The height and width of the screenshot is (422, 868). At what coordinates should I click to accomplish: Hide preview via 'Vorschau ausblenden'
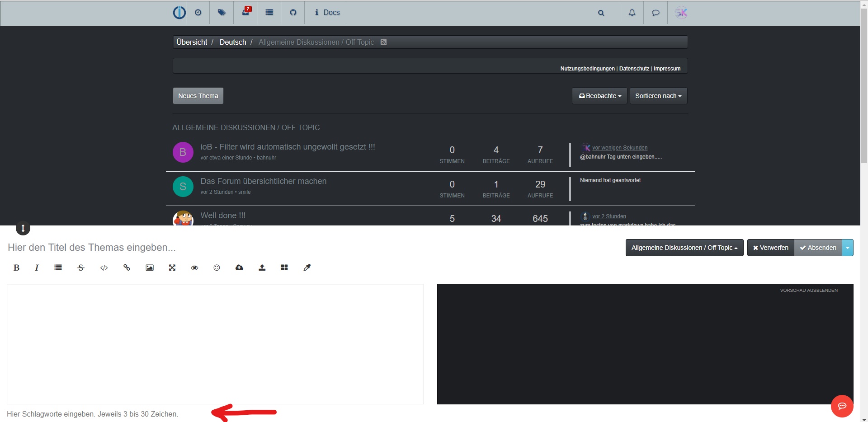(809, 291)
